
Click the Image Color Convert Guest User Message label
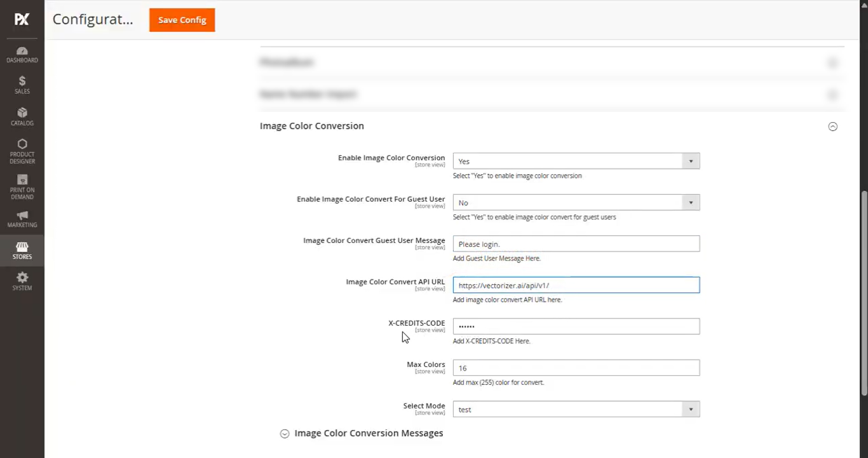pyautogui.click(x=374, y=240)
